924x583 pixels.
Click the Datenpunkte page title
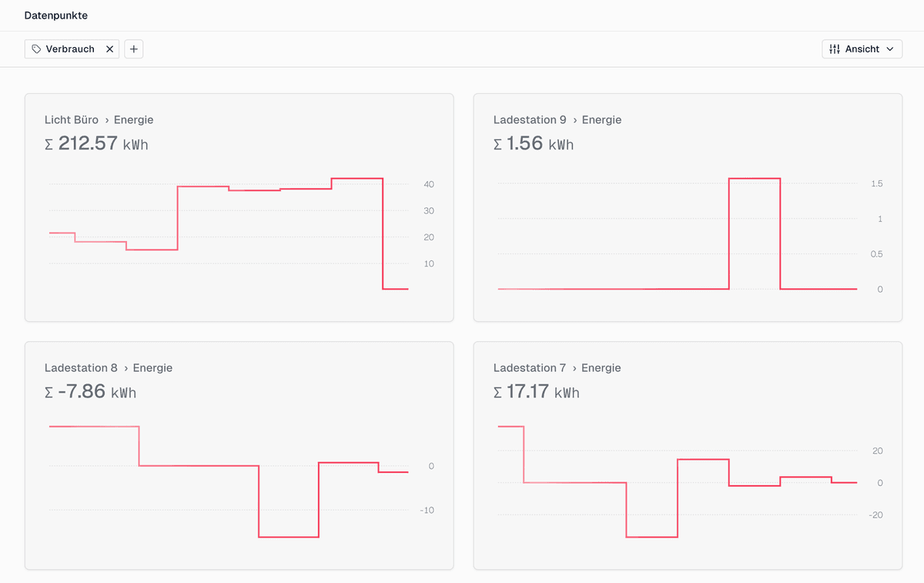click(55, 15)
